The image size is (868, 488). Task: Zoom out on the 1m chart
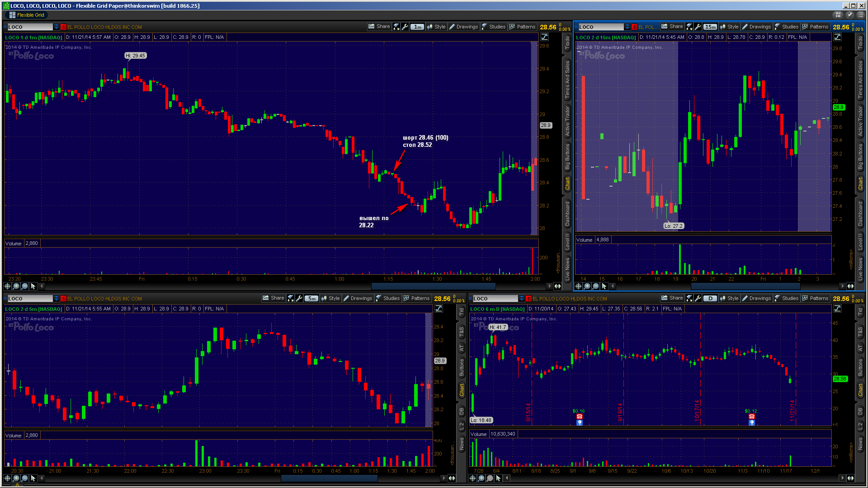click(x=25, y=286)
